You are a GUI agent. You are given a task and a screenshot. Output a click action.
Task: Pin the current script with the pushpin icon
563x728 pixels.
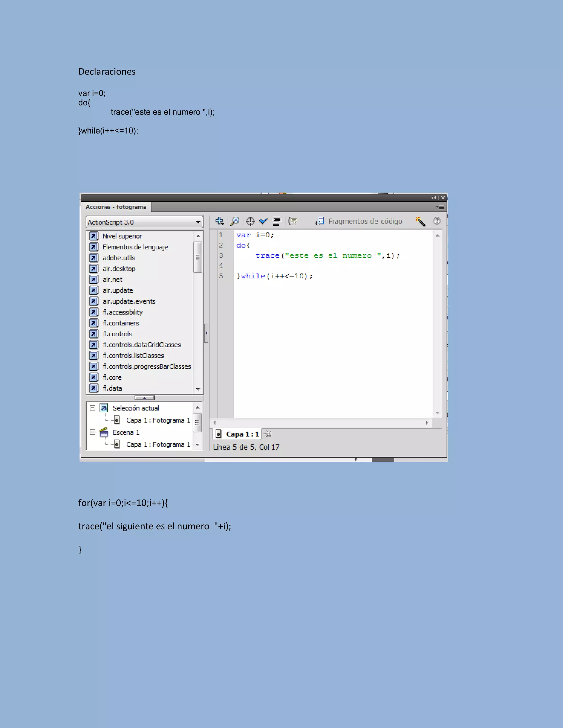click(x=267, y=434)
